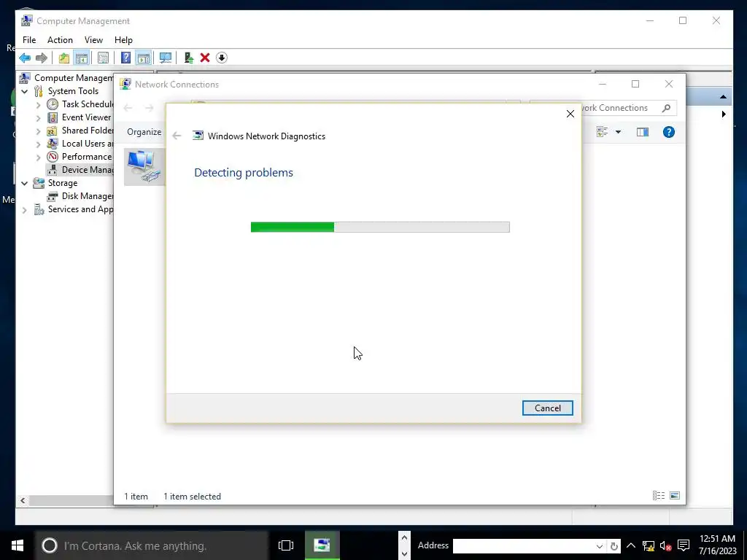Expand Services and Applications node
Viewport: 747px width, 560px height.
tap(25, 209)
